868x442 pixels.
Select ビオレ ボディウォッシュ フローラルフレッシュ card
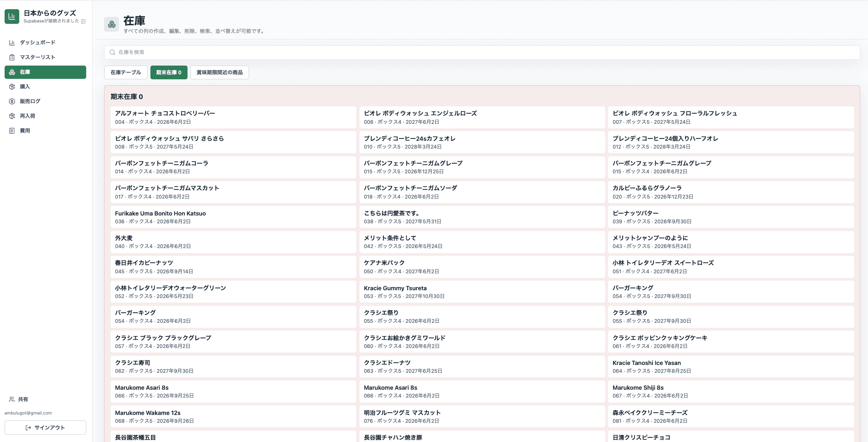click(731, 117)
